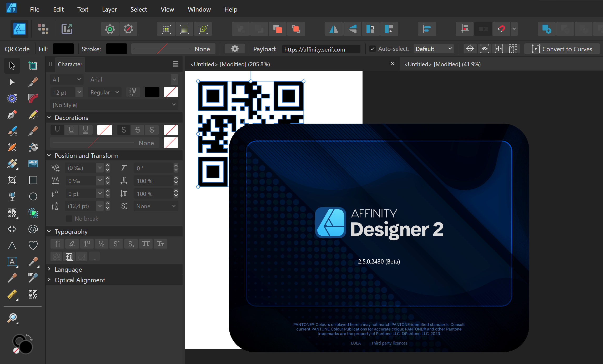Open the Auto-select Default dropdown
This screenshot has height=364, width=603.
point(434,49)
